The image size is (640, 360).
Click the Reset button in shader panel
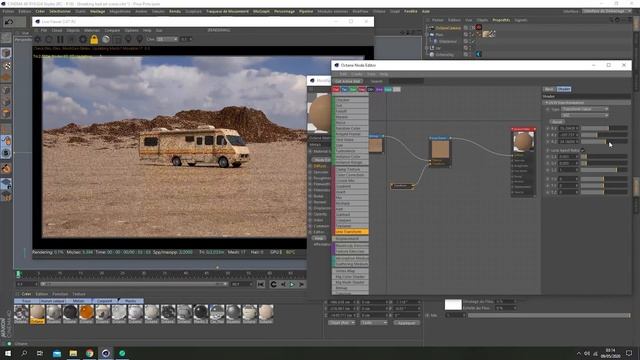point(556,122)
